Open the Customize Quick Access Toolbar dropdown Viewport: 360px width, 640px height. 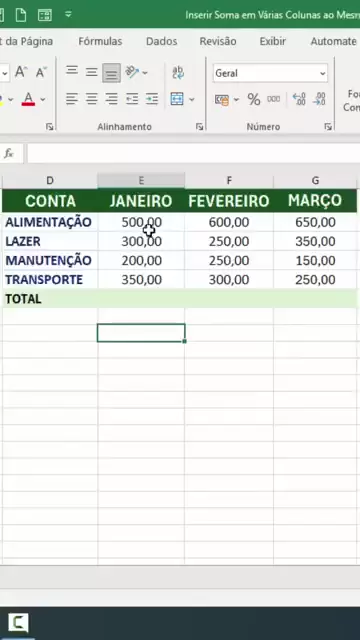tap(68, 15)
